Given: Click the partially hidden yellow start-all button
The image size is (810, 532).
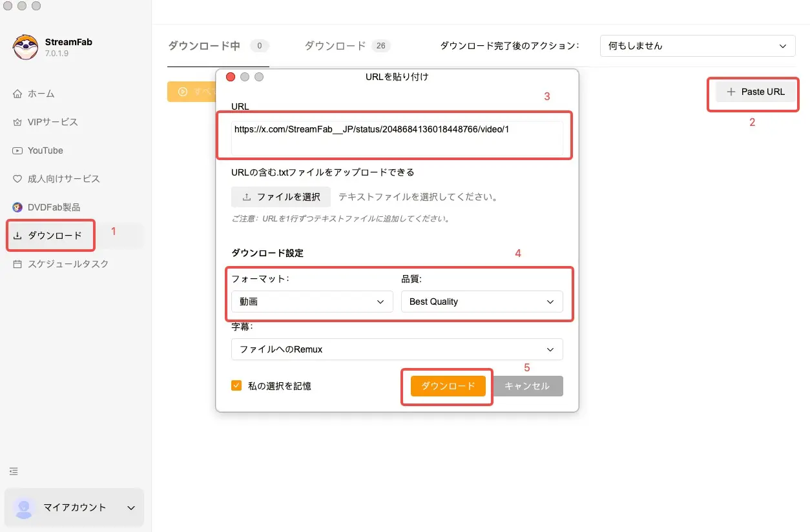Looking at the screenshot, I should 191,92.
